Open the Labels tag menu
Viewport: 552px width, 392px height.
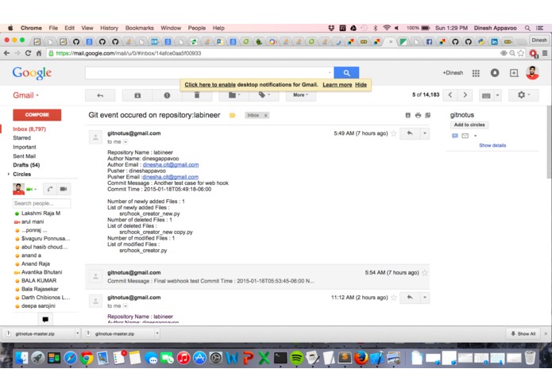264,95
